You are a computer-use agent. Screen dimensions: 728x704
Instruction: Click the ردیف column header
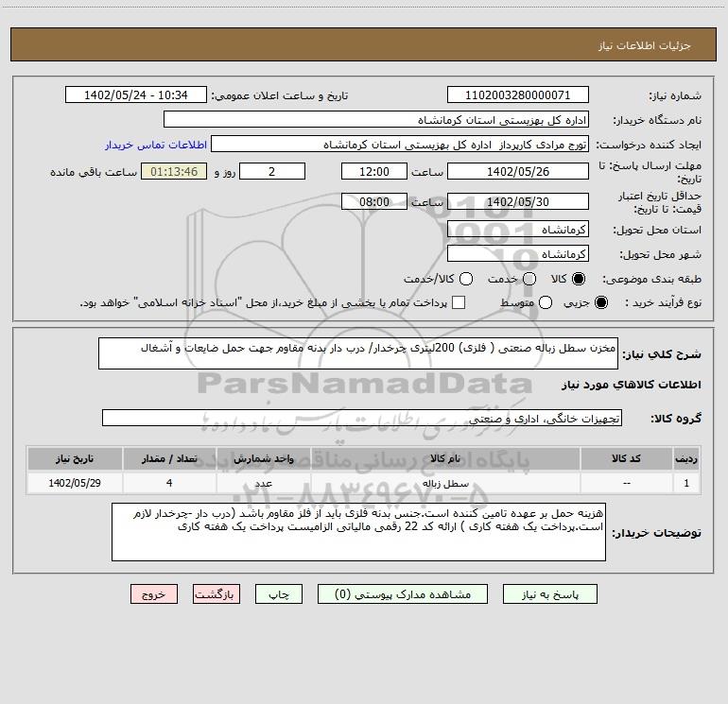686,458
